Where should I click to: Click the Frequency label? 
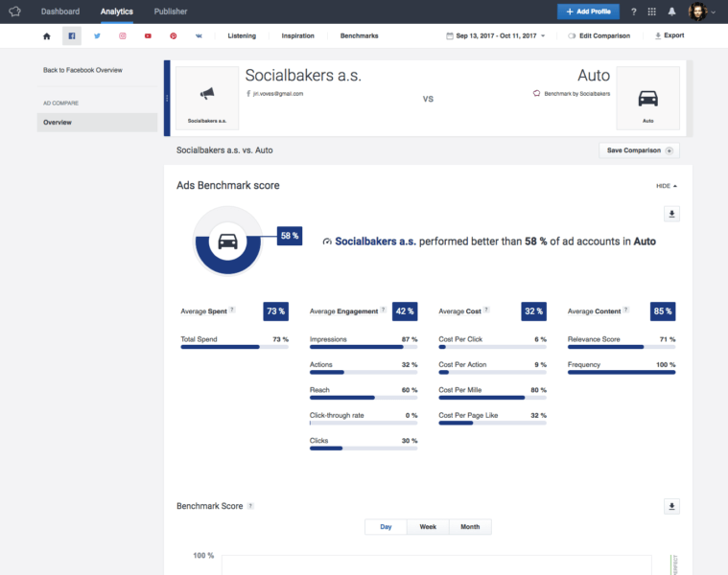(584, 364)
